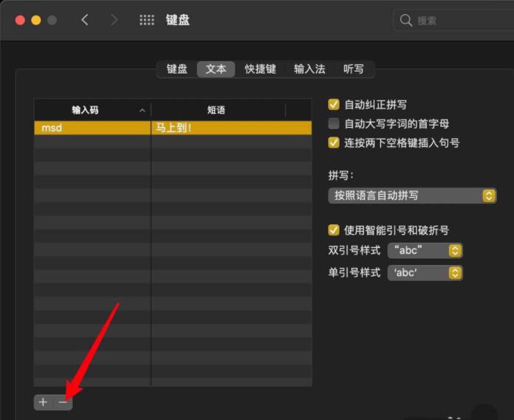
Task: Switch to the 听写 tab
Action: tap(353, 69)
